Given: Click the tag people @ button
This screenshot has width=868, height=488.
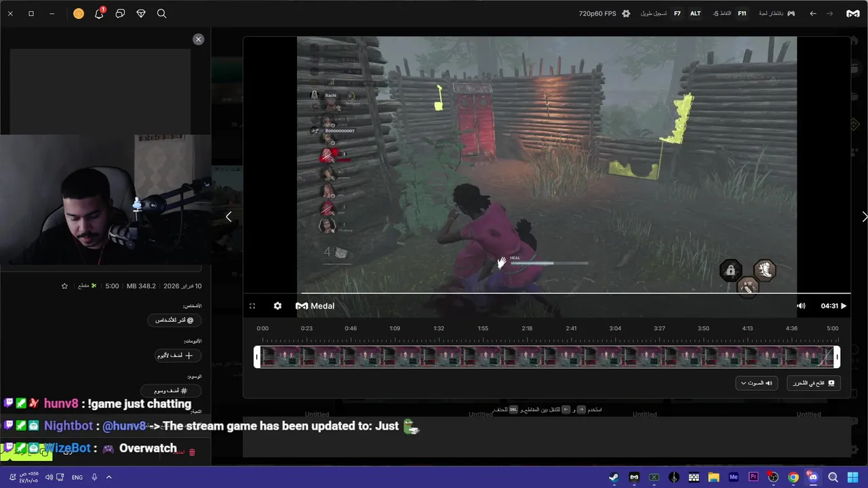Looking at the screenshot, I should click(175, 320).
